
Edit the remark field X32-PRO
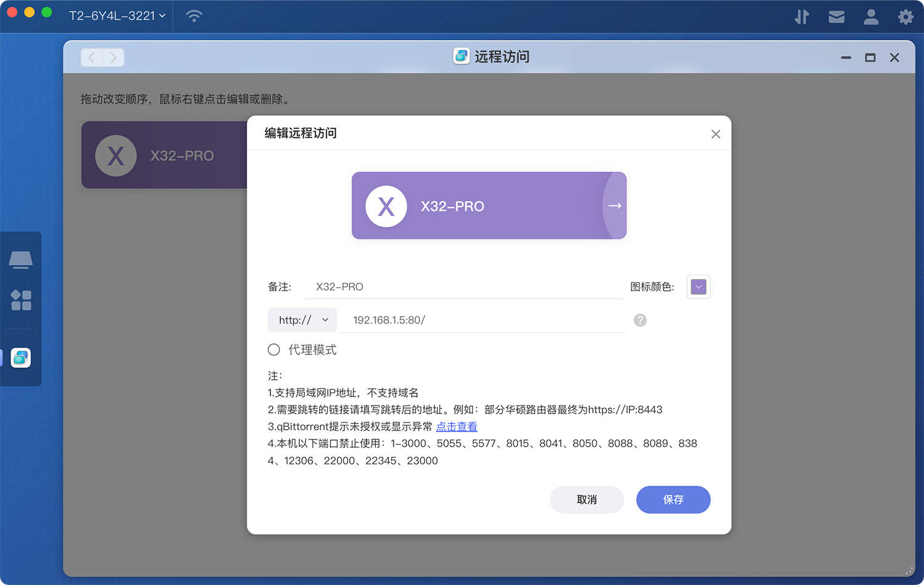pos(463,287)
